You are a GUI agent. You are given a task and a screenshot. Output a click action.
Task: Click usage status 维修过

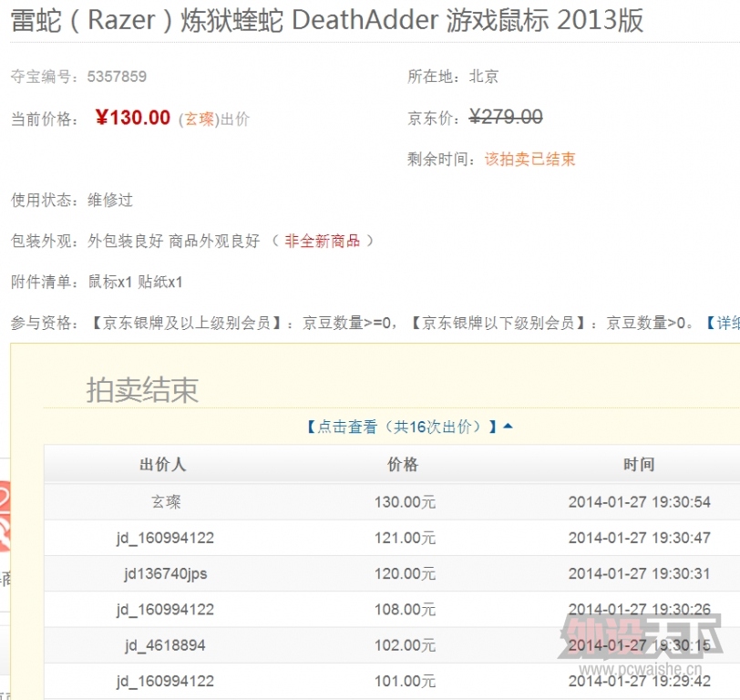[x=110, y=201]
